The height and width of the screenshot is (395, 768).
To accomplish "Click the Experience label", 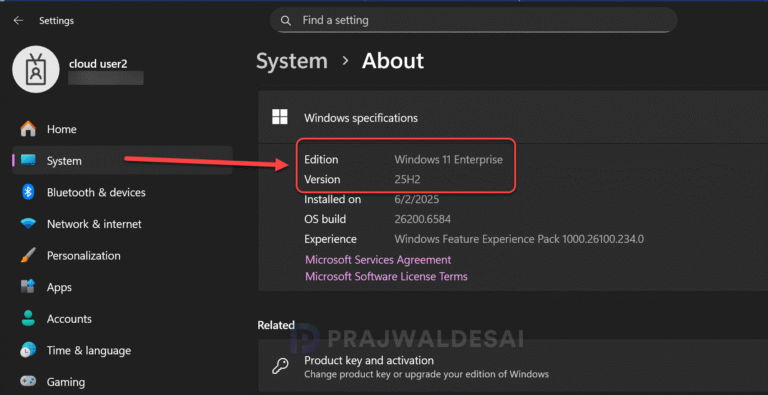I will coord(330,239).
